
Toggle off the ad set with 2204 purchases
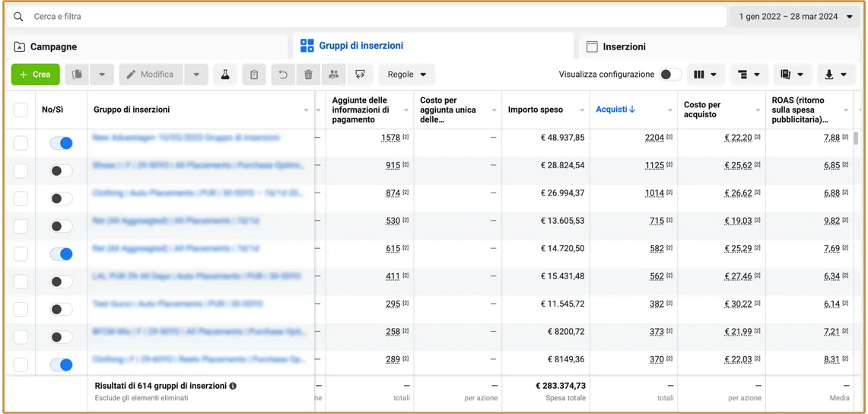tap(61, 143)
